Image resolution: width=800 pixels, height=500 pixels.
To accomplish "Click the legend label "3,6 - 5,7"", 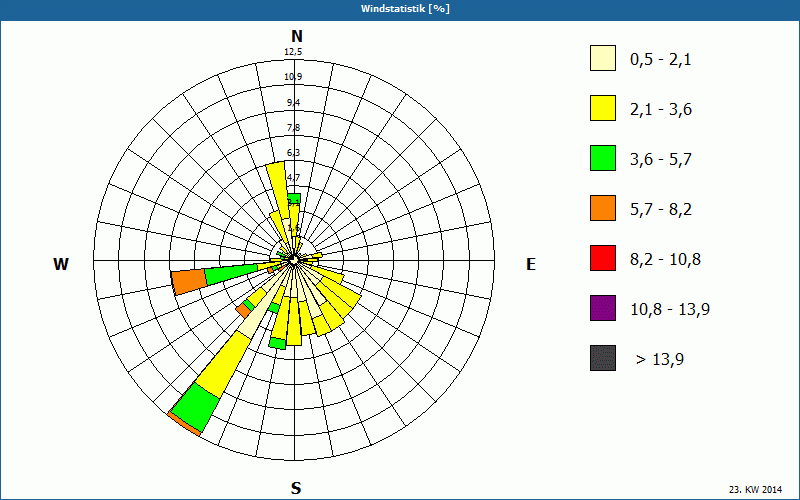I will pos(661,160).
